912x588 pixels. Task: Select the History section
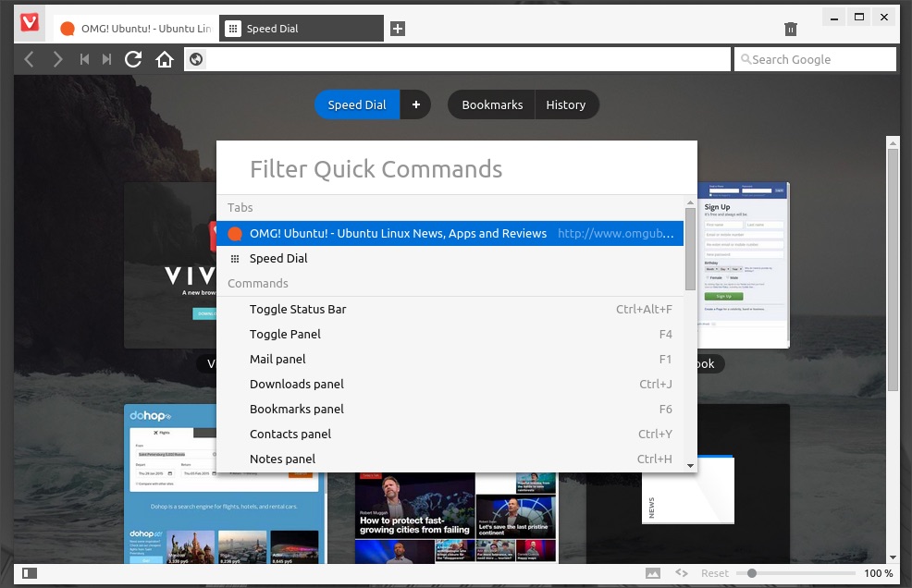click(x=565, y=104)
